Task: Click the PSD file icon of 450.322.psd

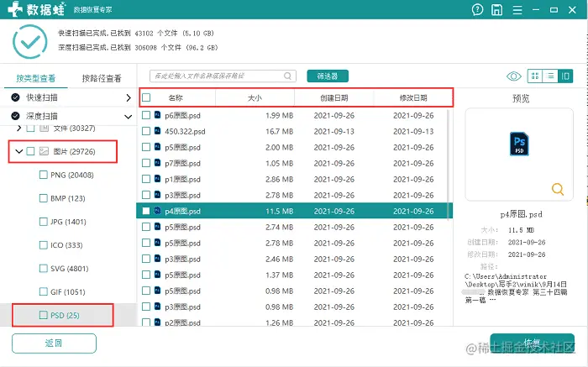Action: pyautogui.click(x=158, y=131)
